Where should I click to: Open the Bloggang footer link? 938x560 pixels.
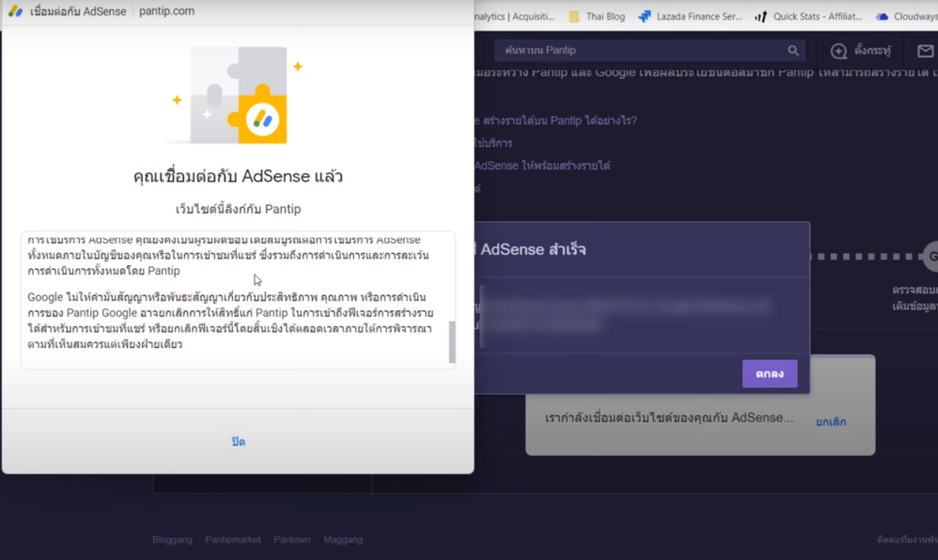(172, 540)
